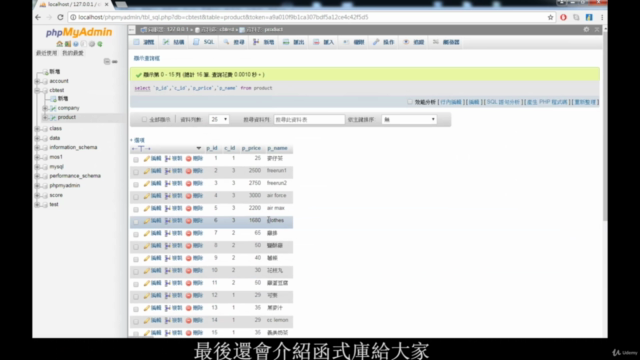
Task: Open the Structure (結構) tab
Action: [x=174, y=42]
